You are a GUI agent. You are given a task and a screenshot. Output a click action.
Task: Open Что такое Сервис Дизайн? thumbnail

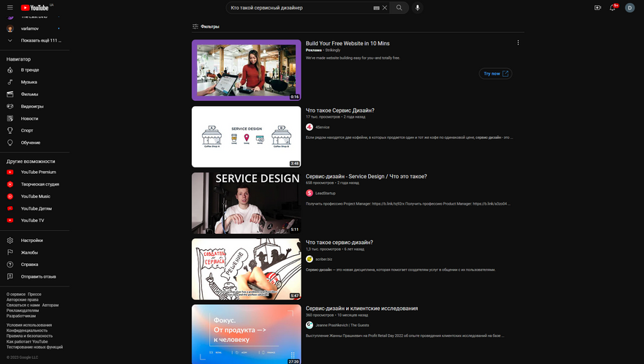247,137
